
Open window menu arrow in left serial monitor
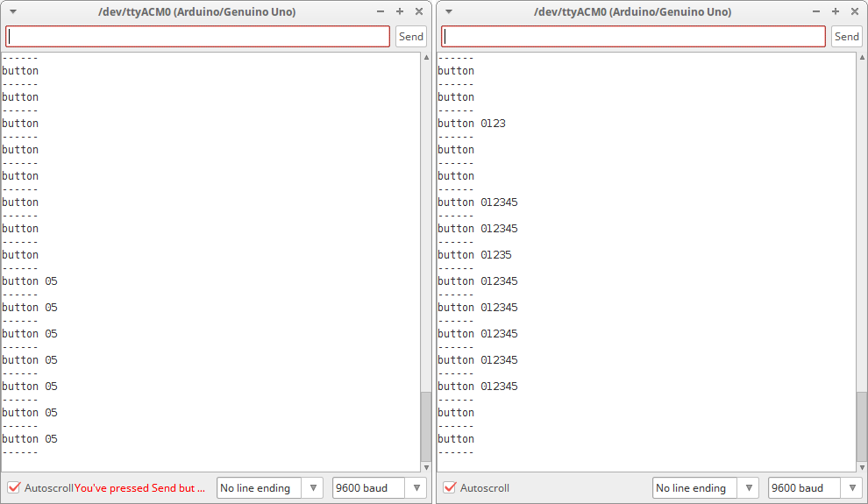(13, 11)
